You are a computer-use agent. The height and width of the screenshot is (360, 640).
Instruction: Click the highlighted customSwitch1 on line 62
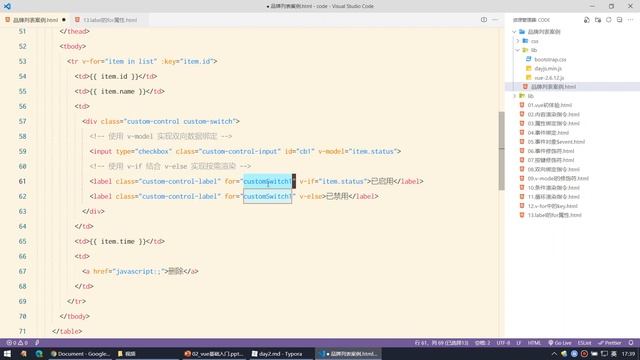[x=267, y=196]
